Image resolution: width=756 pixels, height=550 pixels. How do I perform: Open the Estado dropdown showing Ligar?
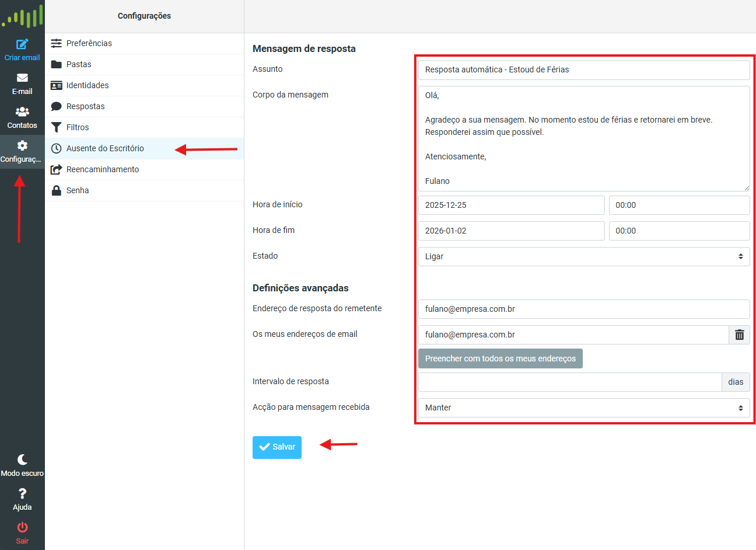[583, 256]
